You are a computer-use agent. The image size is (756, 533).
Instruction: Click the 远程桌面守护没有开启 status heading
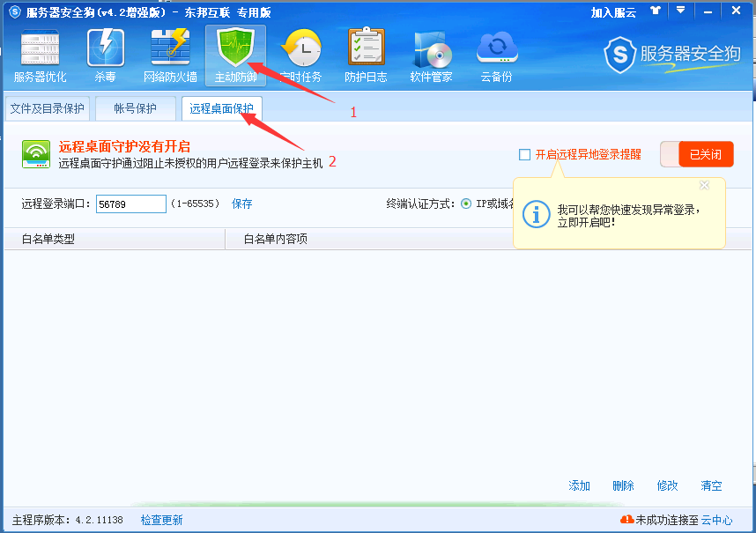(x=124, y=146)
